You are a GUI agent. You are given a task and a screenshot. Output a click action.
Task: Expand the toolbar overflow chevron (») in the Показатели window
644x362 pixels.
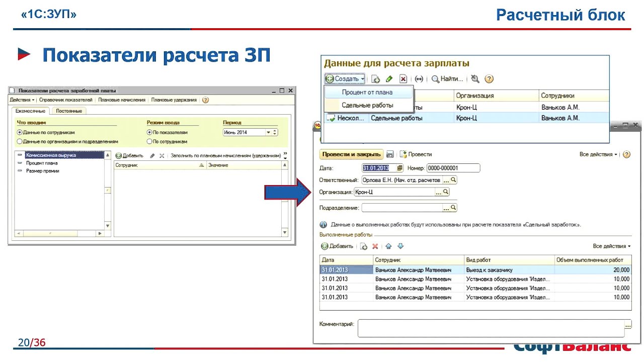pos(285,155)
